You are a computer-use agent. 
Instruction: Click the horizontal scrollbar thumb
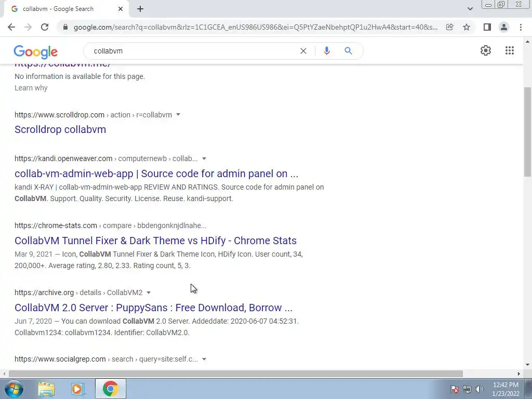236,374
